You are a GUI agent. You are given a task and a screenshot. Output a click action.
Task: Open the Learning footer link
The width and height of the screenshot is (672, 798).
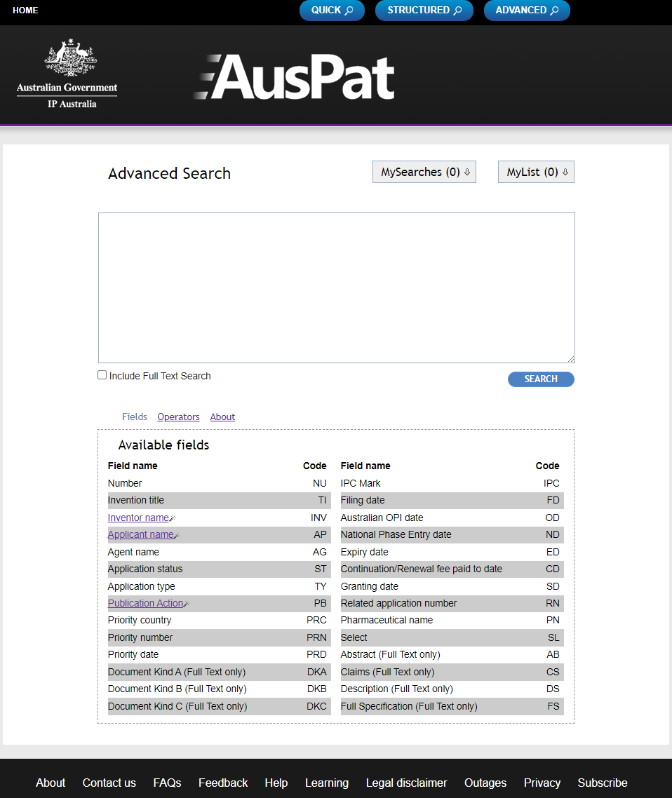(327, 783)
